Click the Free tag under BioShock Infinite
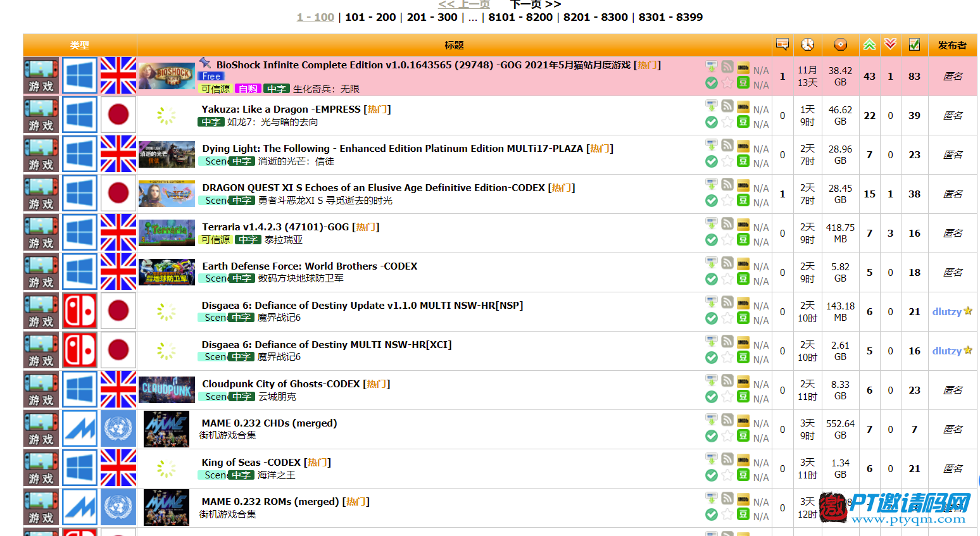The height and width of the screenshot is (536, 980). point(211,76)
